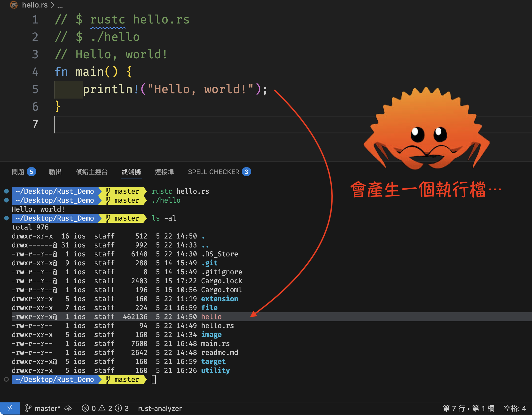
Task: Click the ./hello command in the terminal
Action: [x=166, y=200]
